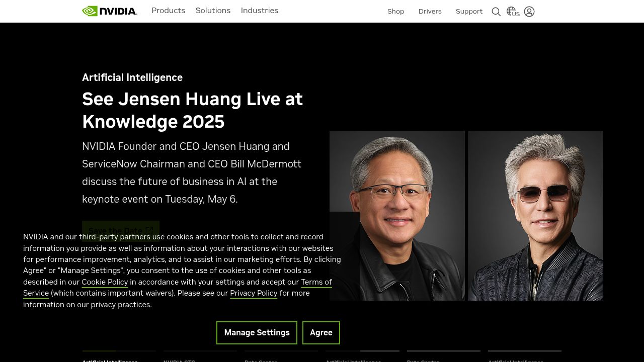Click the NVIDIA logo

click(x=110, y=11)
